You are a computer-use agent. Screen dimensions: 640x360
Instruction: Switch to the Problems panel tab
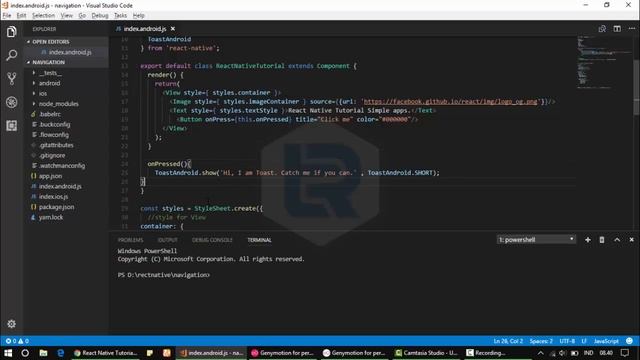coord(130,240)
